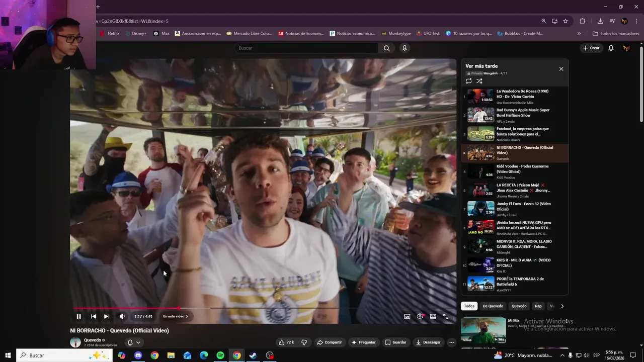Open notification bell dropdown for Quevedo

point(133,342)
